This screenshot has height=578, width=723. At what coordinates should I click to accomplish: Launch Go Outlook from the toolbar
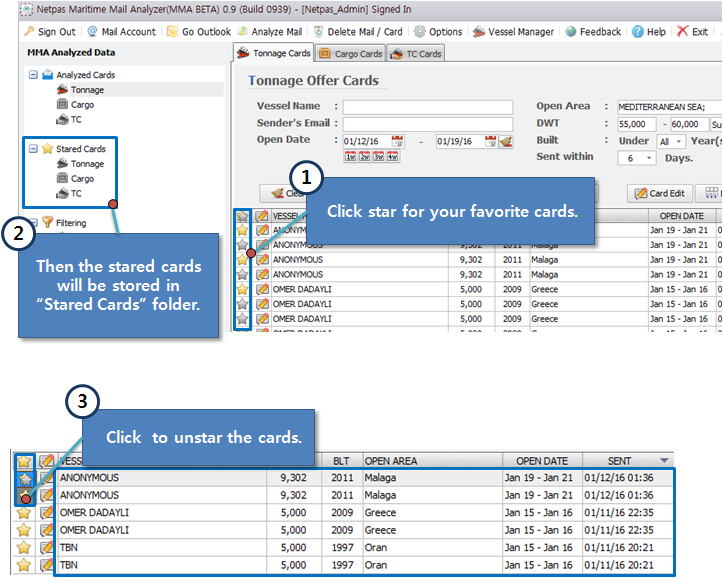(199, 32)
